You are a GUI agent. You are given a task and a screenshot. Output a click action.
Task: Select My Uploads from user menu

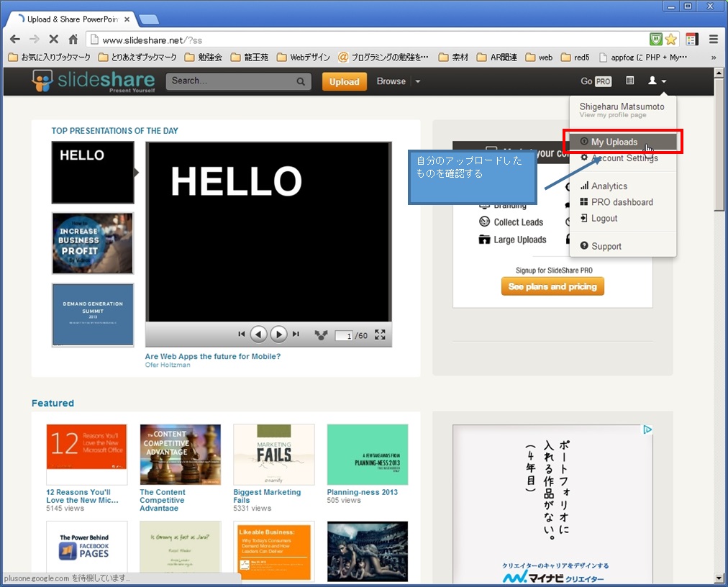(x=623, y=142)
